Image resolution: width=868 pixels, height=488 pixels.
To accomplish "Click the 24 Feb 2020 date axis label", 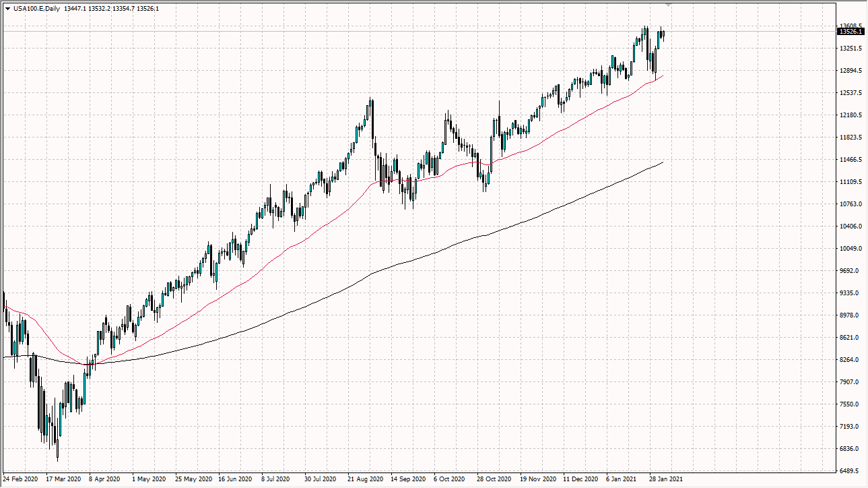I will [20, 479].
